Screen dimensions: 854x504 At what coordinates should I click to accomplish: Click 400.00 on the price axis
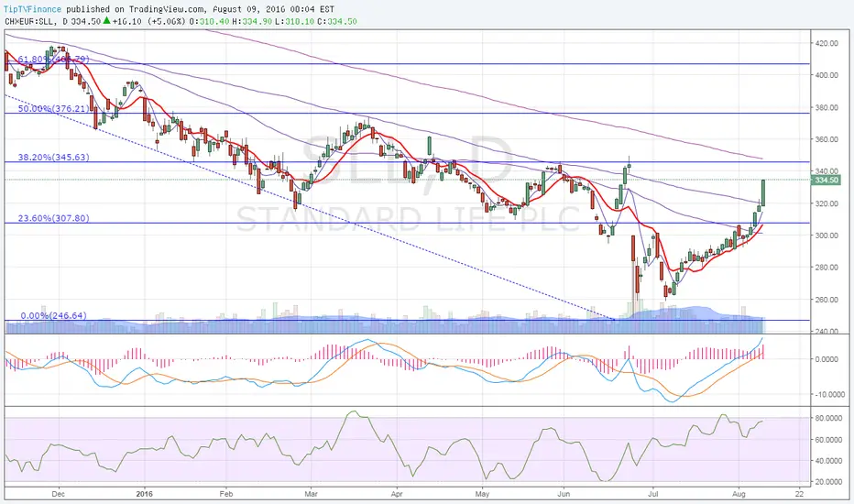click(x=827, y=75)
